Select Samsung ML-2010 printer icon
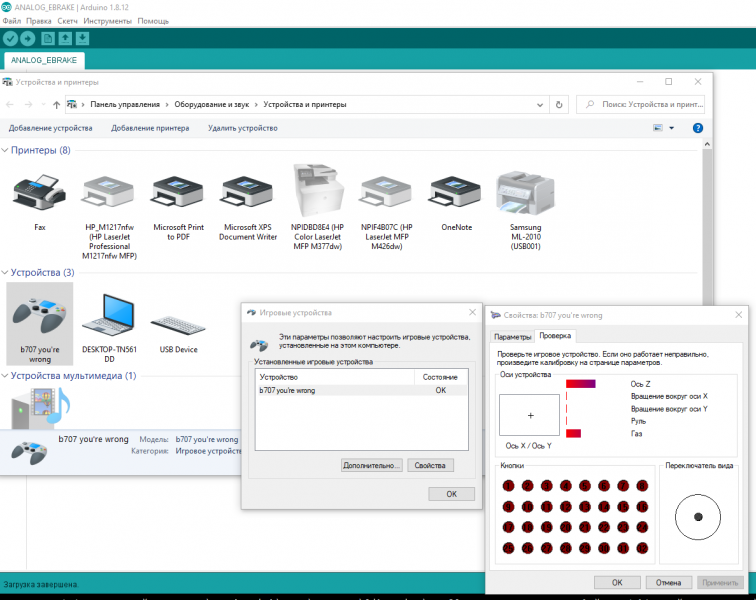This screenshot has height=600, width=756. coord(526,193)
